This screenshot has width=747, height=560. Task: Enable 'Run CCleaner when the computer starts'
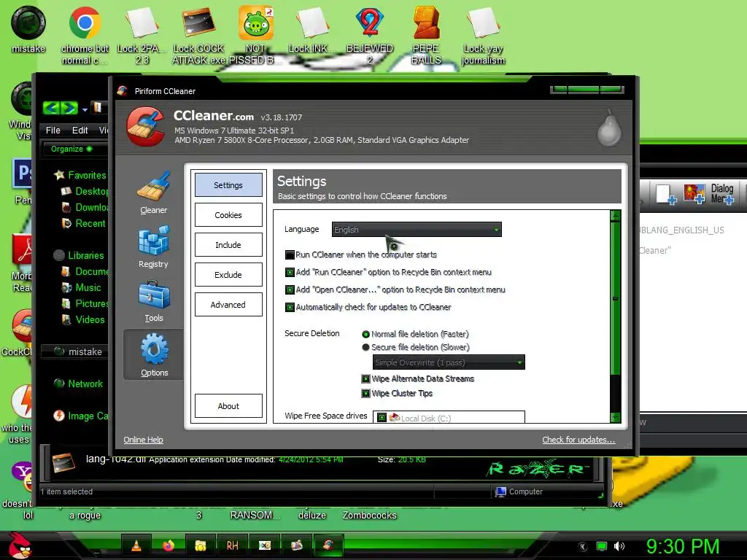coord(290,254)
